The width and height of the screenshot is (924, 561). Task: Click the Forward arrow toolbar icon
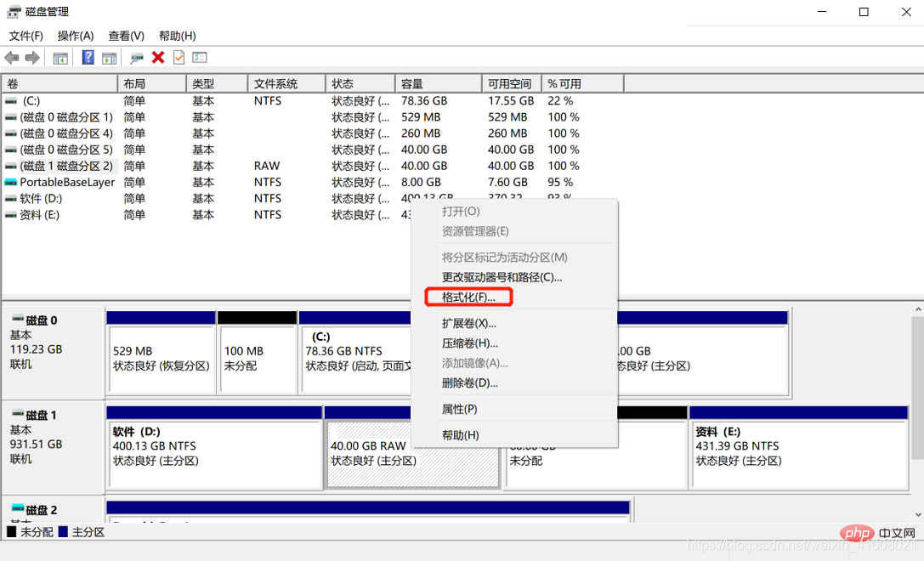32,58
